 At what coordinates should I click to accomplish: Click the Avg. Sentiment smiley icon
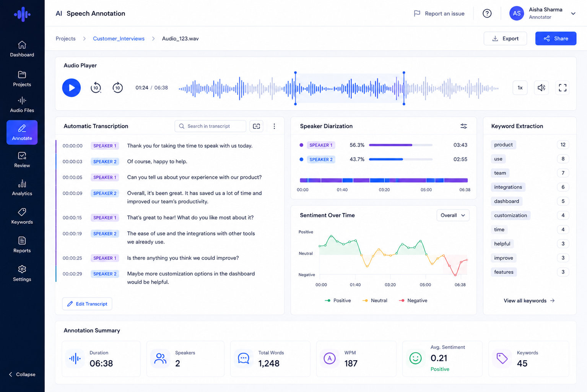pyautogui.click(x=415, y=358)
